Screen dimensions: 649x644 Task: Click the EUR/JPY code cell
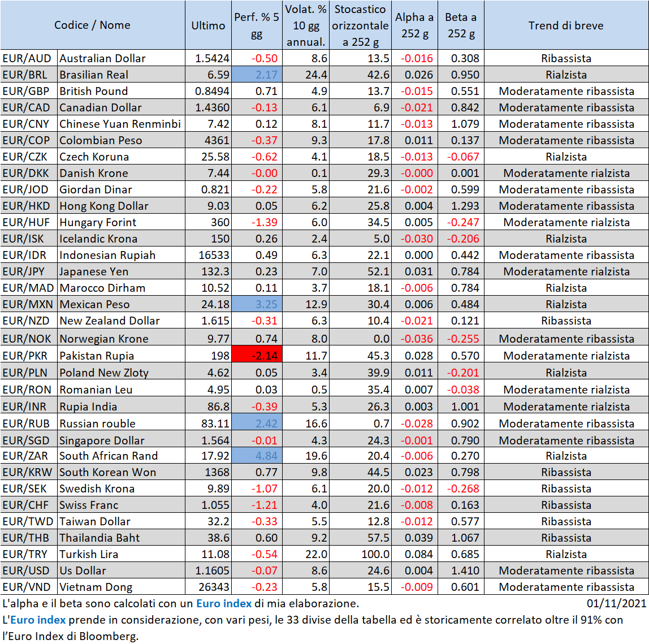click(x=29, y=271)
